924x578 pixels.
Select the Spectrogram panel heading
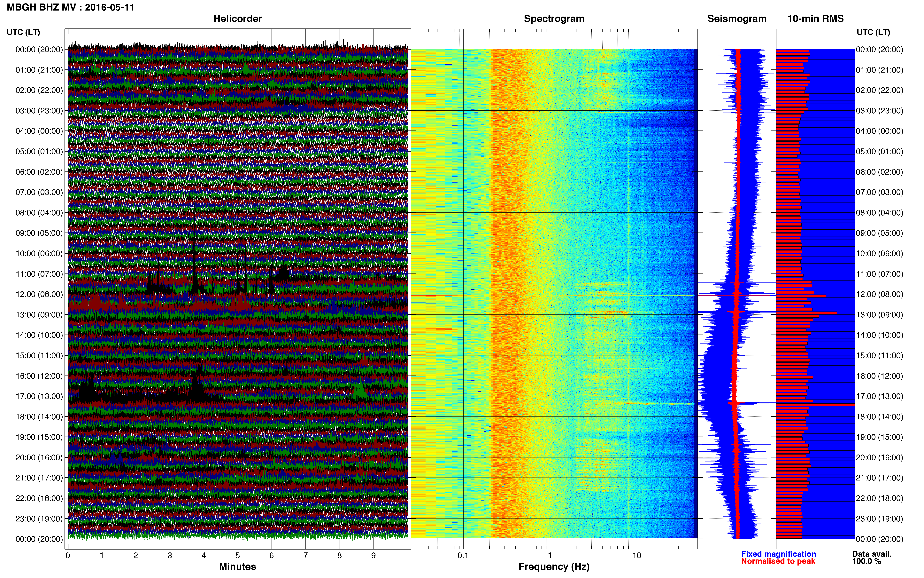pos(554,19)
